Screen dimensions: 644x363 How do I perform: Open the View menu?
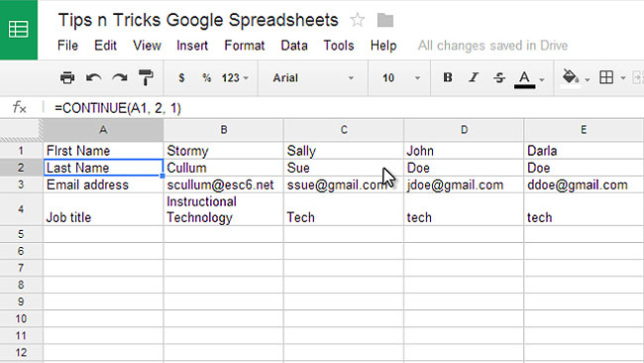(147, 46)
